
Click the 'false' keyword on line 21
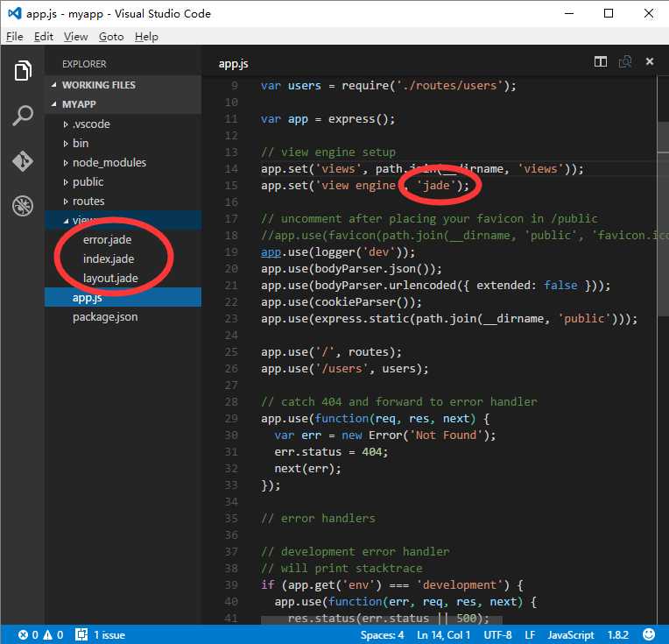pos(560,286)
